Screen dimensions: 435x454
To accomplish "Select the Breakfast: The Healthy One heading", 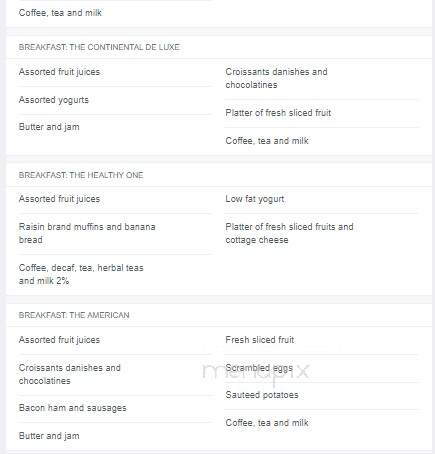I will coord(81,175).
